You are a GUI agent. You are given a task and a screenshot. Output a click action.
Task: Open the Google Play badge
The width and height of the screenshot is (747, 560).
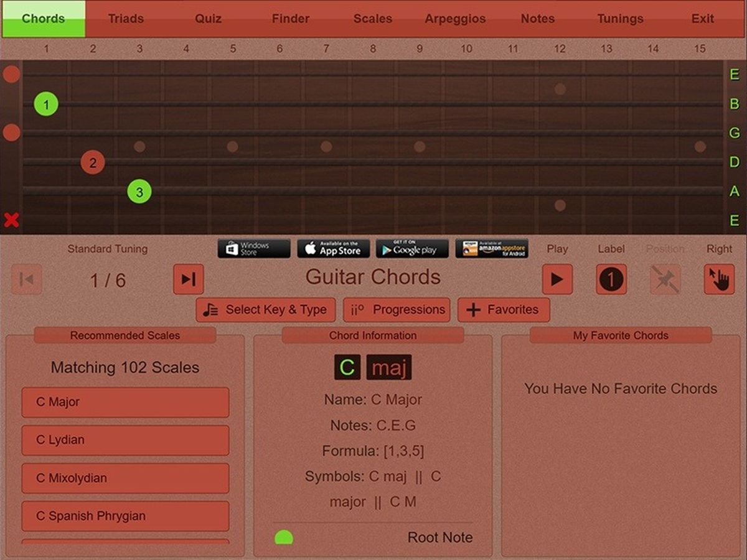pyautogui.click(x=412, y=249)
